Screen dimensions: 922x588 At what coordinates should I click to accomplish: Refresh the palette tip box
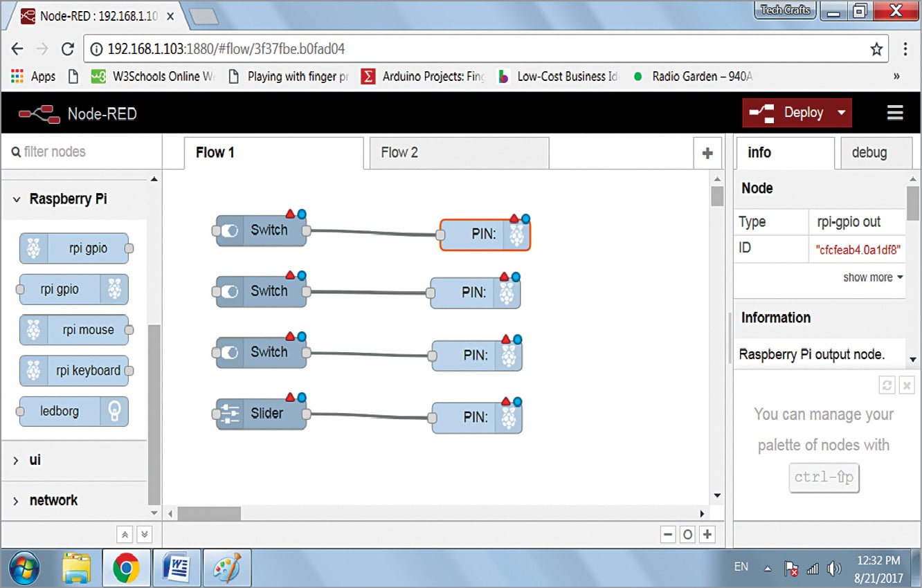click(x=887, y=385)
